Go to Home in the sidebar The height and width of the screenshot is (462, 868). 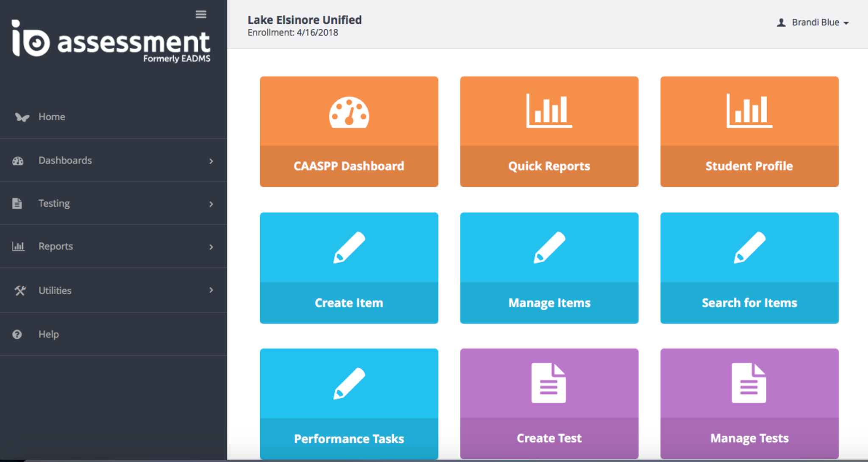click(52, 117)
